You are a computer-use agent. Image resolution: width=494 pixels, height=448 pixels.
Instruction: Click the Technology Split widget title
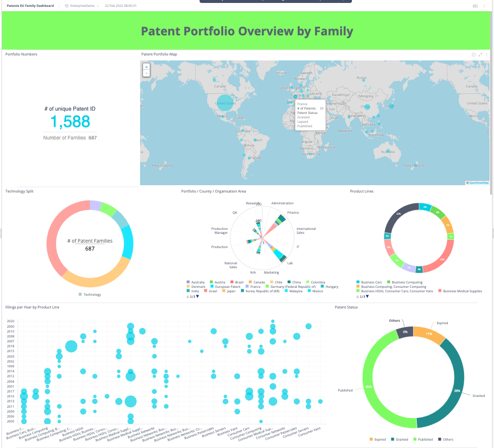point(19,191)
